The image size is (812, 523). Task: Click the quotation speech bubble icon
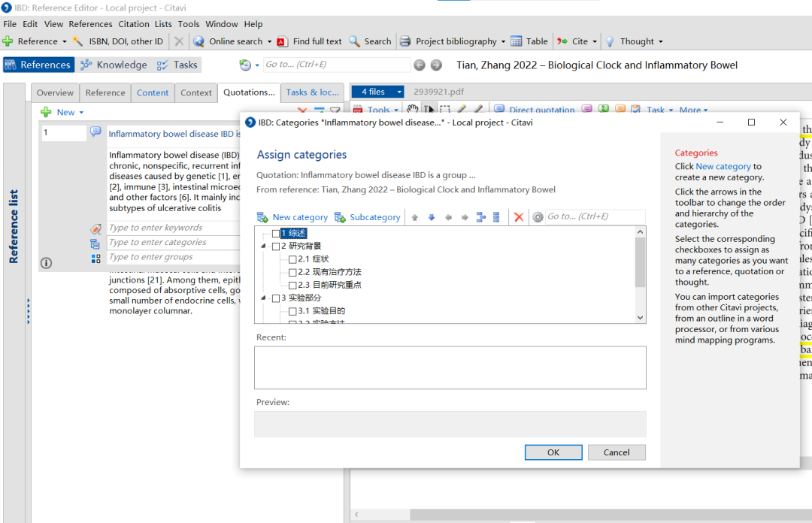[95, 132]
